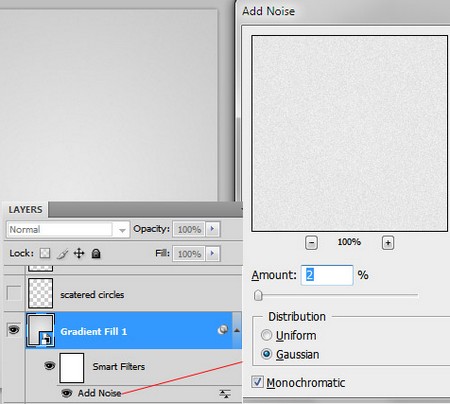The width and height of the screenshot is (450, 404).
Task: Uncheck the Monochromatic checkbox
Action: click(257, 382)
